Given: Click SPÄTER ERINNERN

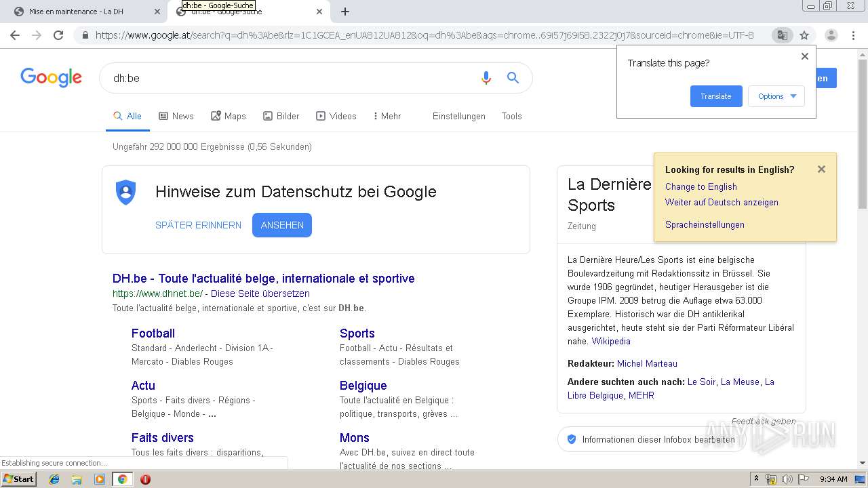Looking at the screenshot, I should pyautogui.click(x=198, y=225).
